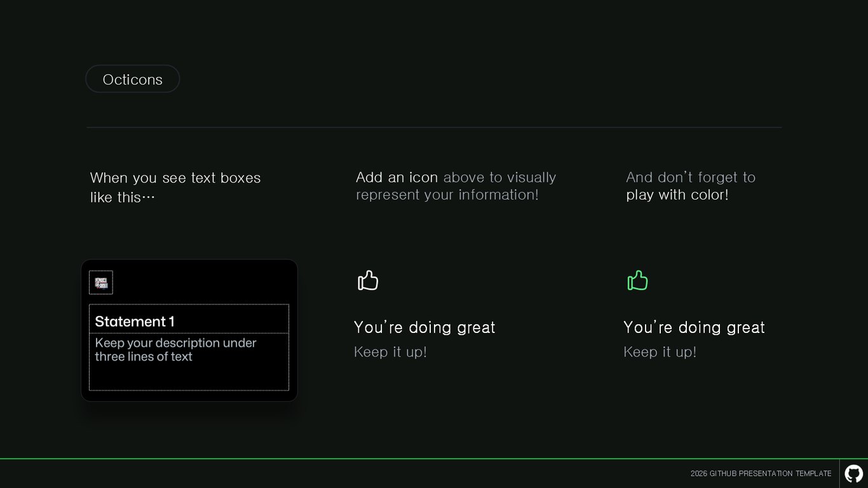Click the black rounded card background
This screenshot has width=868, height=488.
[x=189, y=330]
